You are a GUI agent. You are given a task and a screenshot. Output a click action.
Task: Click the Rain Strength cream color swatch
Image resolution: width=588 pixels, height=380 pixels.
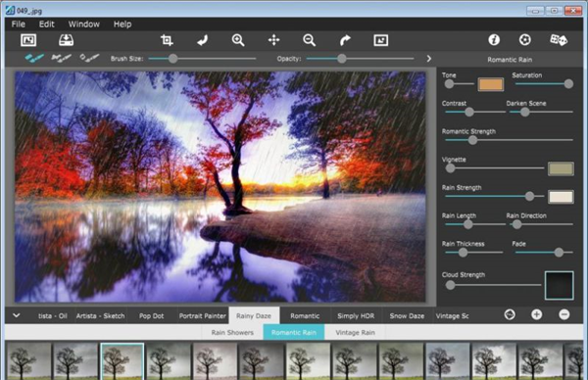561,197
